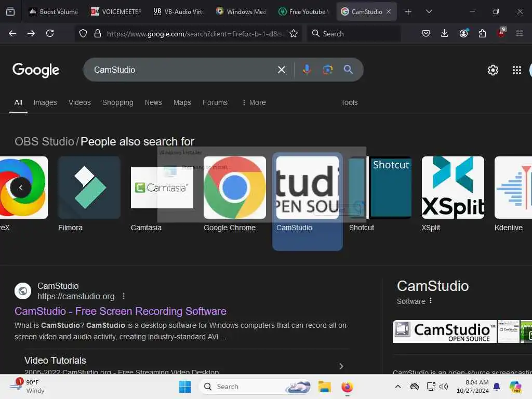
Task: Select the Maps search filter
Action: point(182,102)
